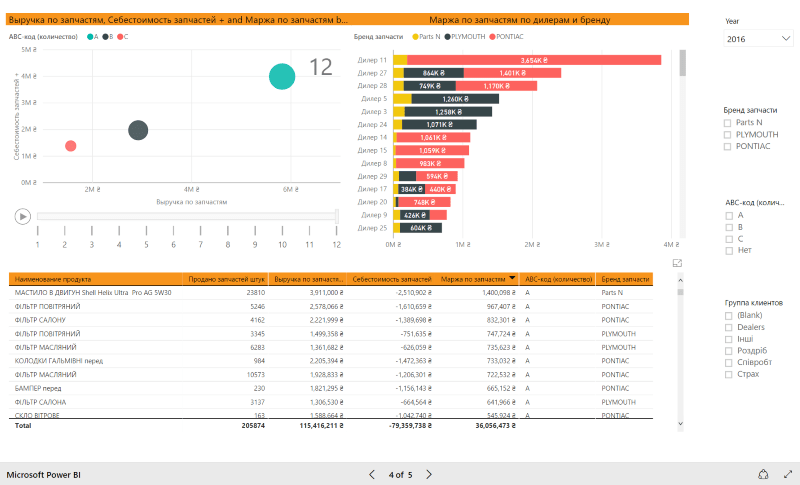Click table scroll up arrow
The image size is (800, 485).
(680, 280)
